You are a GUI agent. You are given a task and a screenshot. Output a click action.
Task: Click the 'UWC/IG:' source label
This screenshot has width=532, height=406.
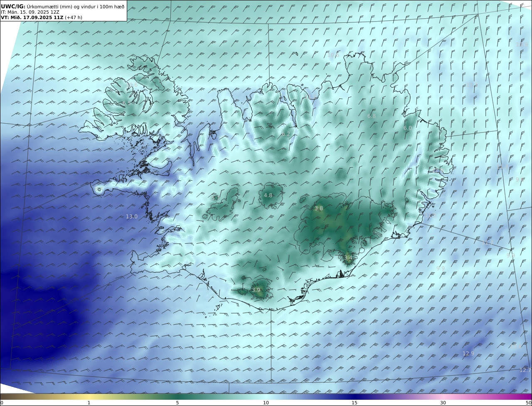[x=13, y=7]
